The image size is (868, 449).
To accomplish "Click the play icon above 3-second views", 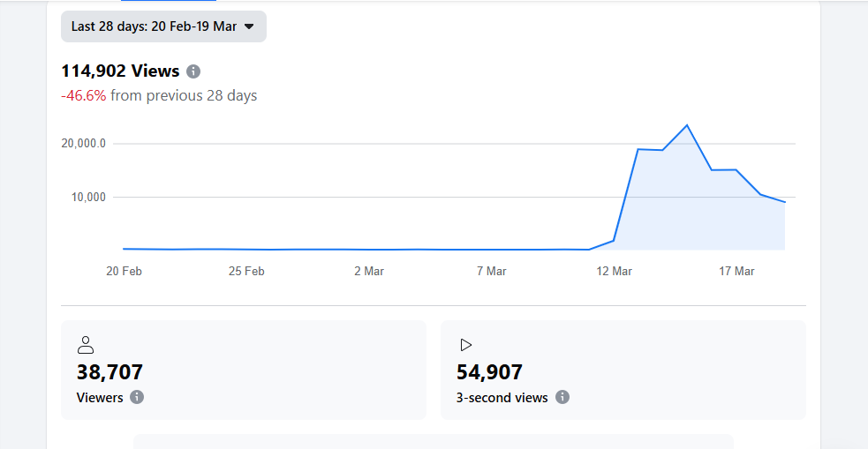I will tap(466, 345).
